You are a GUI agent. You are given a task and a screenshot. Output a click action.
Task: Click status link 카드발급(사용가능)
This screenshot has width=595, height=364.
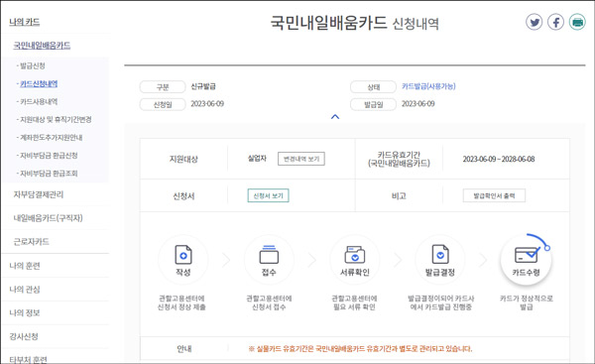[x=428, y=86]
